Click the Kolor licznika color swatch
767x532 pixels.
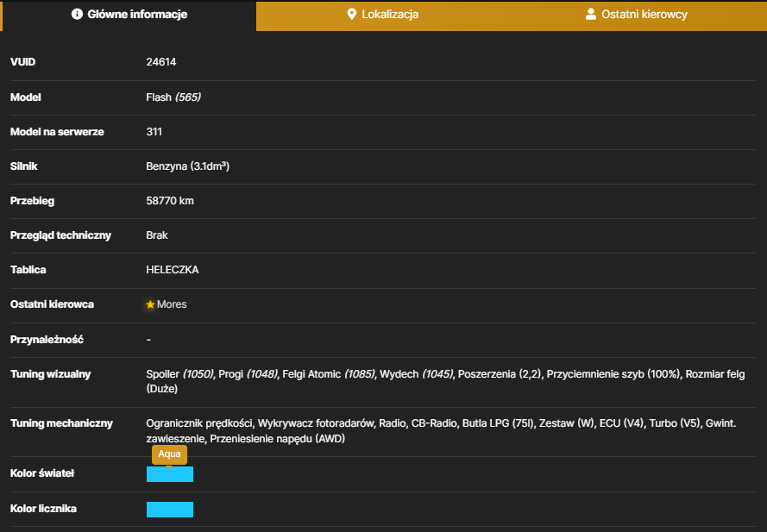pyautogui.click(x=170, y=510)
